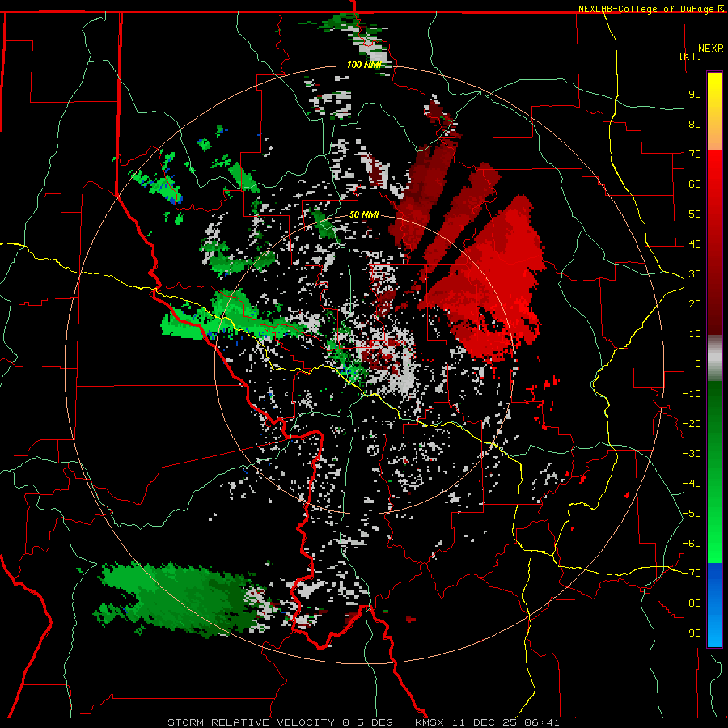Click the 10 value on color scale

(x=695, y=334)
